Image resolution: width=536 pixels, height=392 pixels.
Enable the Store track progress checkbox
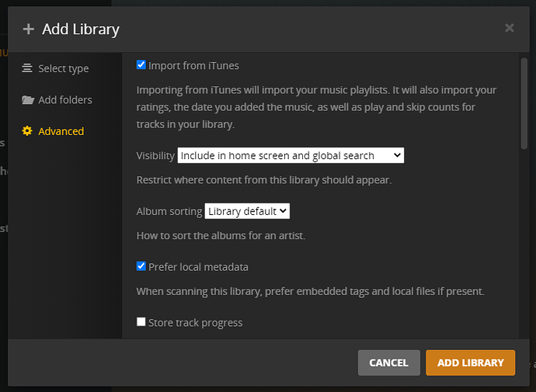click(141, 322)
